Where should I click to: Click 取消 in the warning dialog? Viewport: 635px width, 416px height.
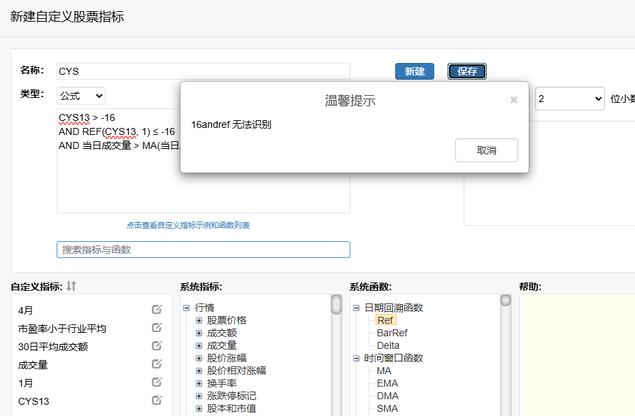(486, 150)
